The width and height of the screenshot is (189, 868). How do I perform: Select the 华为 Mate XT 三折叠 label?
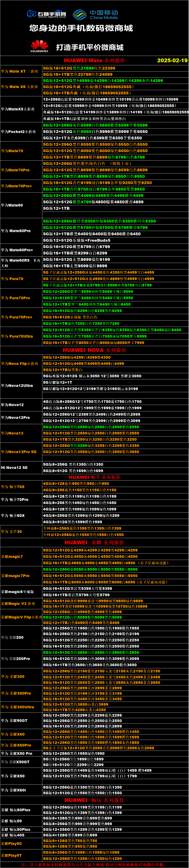click(20, 71)
